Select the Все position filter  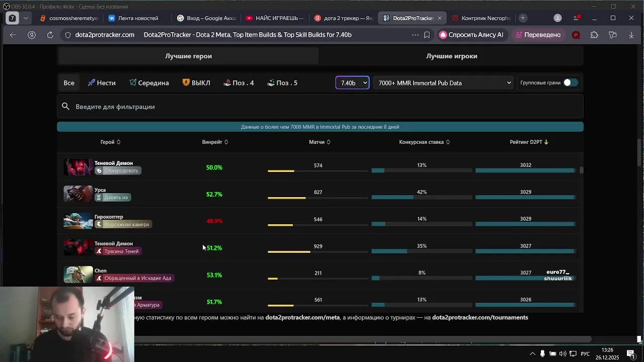click(69, 83)
